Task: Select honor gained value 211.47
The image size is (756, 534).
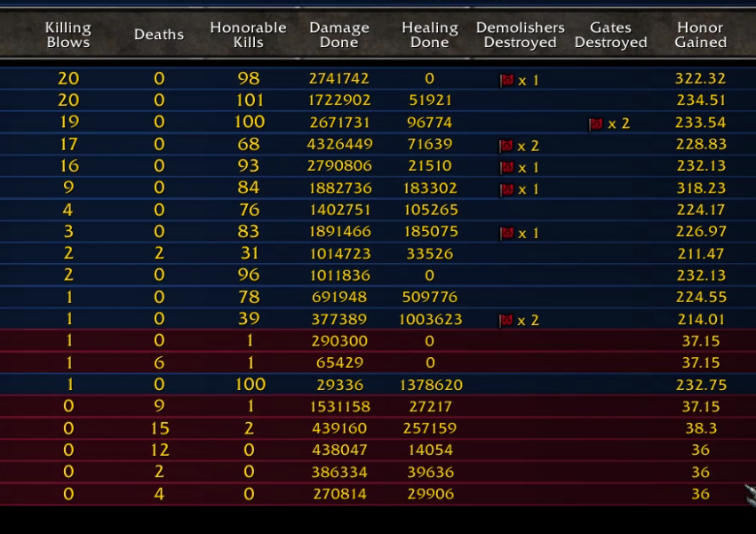Action: (702, 253)
